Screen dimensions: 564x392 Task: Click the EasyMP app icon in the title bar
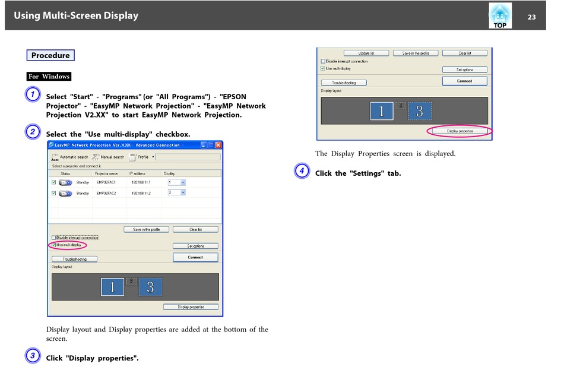click(x=51, y=145)
